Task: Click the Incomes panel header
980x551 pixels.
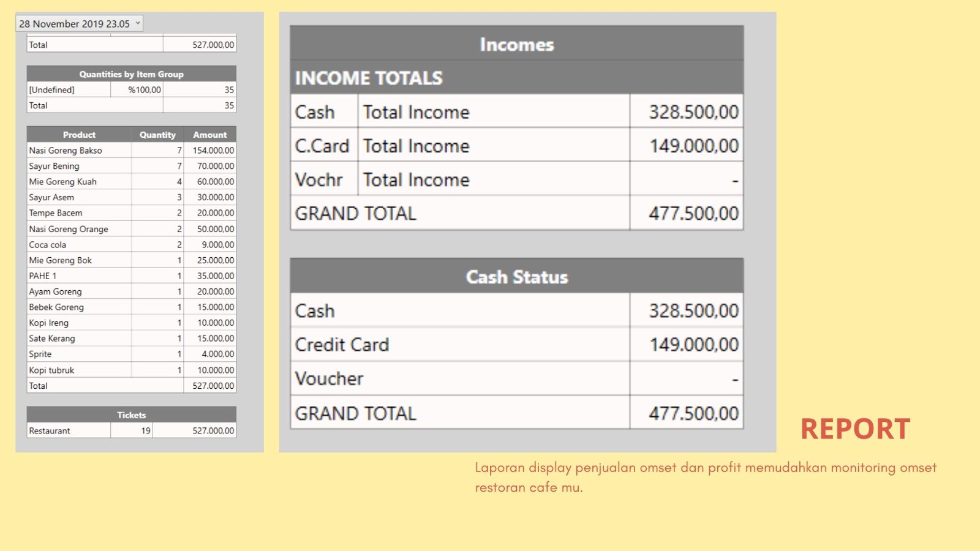Action: pyautogui.click(x=517, y=44)
